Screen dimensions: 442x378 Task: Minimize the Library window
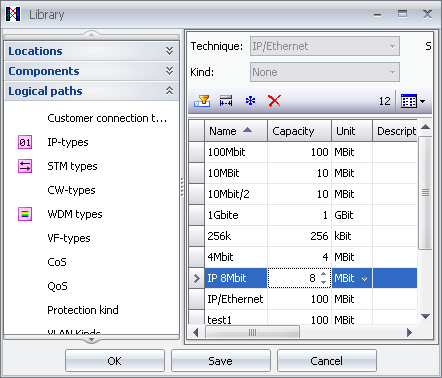click(x=377, y=15)
